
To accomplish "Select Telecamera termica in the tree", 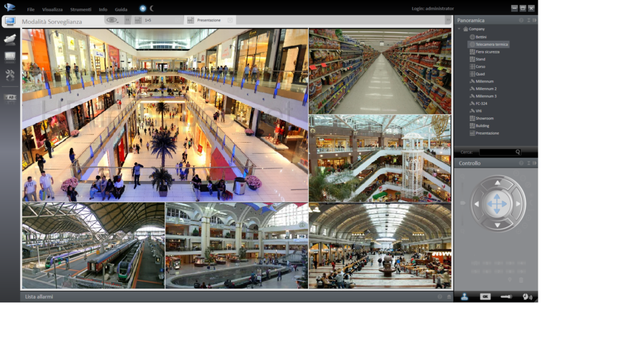I will [491, 45].
